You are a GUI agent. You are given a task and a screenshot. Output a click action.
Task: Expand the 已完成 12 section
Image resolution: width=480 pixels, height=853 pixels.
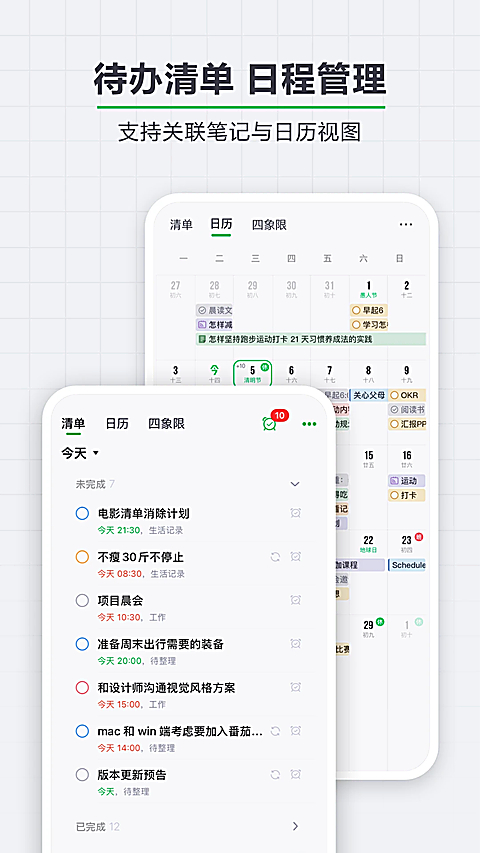187,826
